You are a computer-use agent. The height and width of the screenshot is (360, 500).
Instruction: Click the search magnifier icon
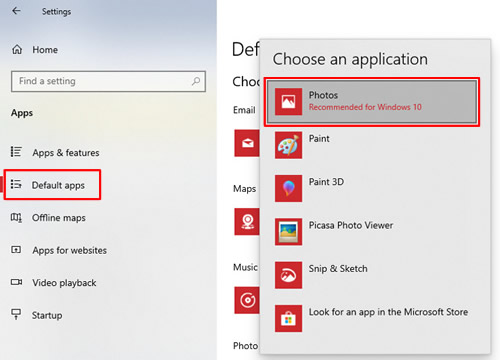point(196,81)
